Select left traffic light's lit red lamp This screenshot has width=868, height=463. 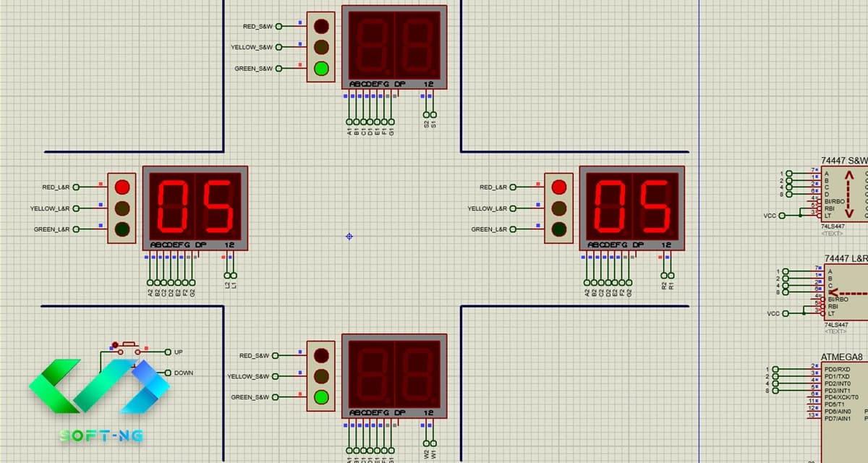coord(122,187)
